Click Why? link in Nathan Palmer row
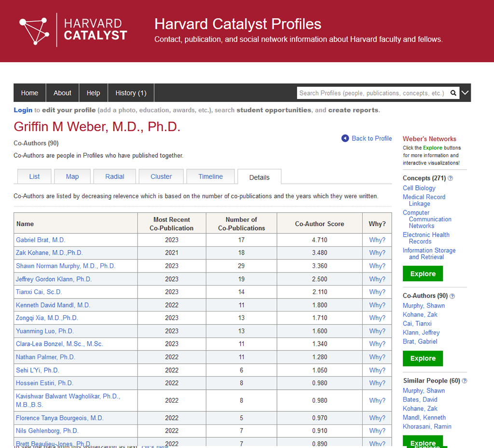Image resolution: width=494 pixels, height=448 pixels. 377,357
